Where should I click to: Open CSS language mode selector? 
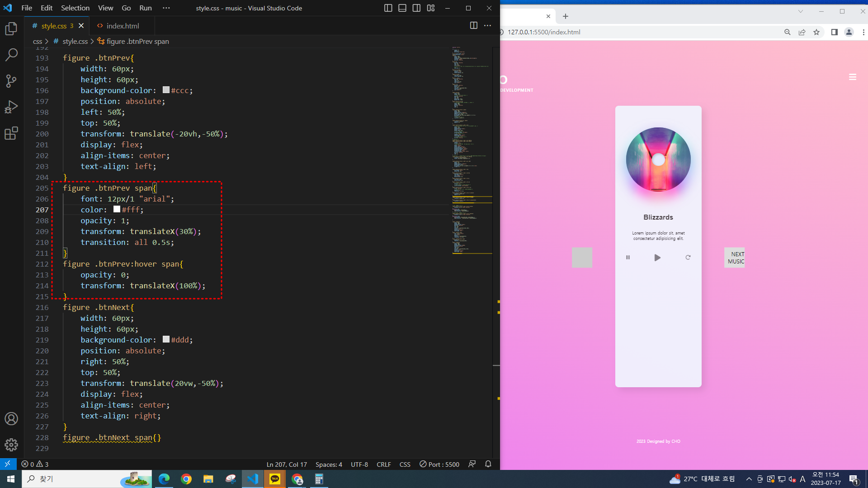pyautogui.click(x=405, y=465)
